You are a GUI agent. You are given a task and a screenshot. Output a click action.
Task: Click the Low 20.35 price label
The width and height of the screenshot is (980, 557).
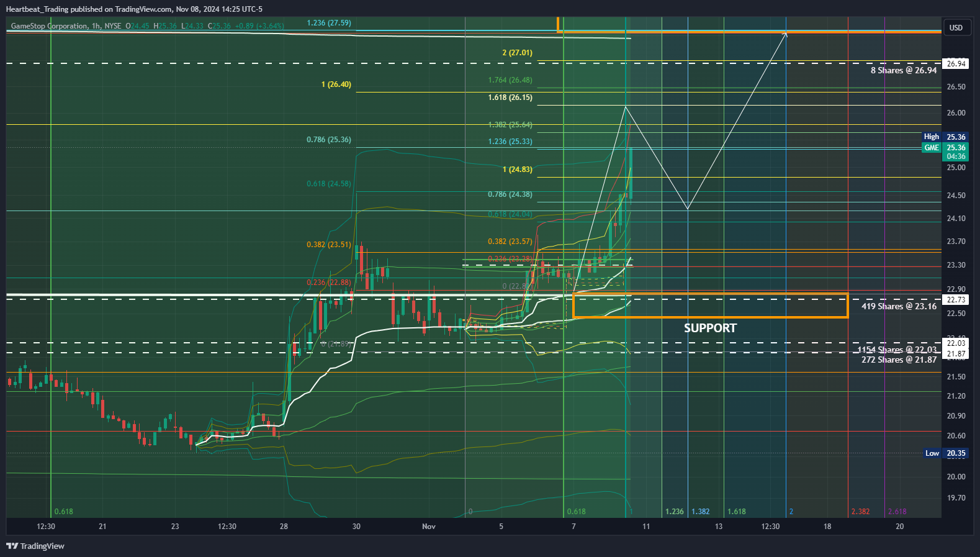tap(945, 453)
